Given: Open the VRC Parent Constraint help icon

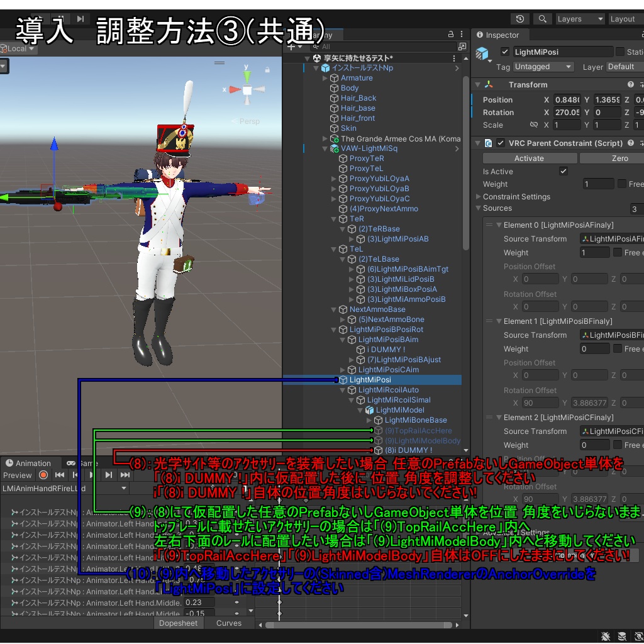Looking at the screenshot, I should pos(630,143).
